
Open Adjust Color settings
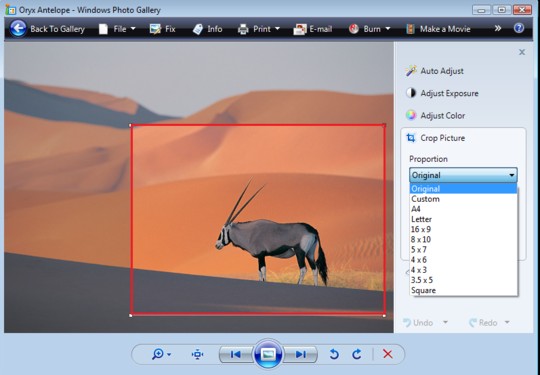[435, 115]
